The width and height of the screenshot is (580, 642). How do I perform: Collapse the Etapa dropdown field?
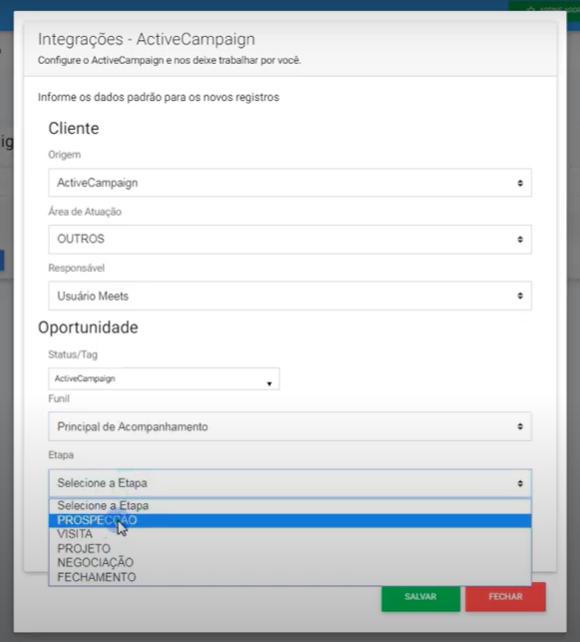(290, 483)
